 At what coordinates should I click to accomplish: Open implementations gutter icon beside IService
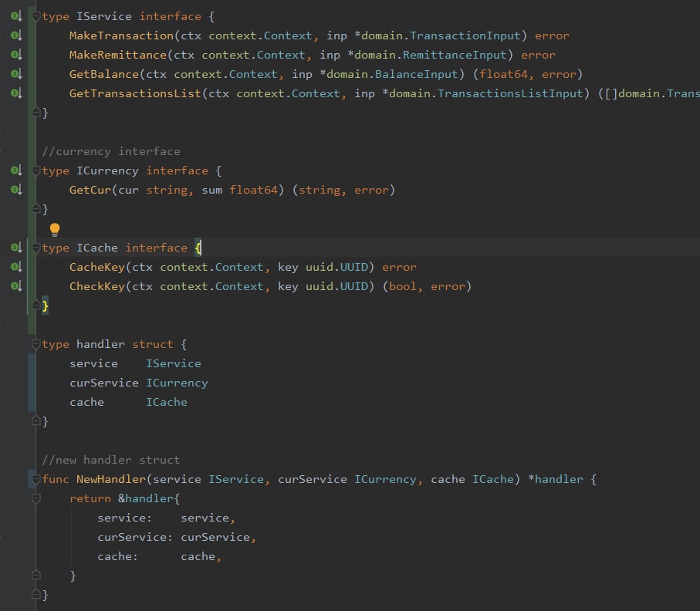(16, 16)
